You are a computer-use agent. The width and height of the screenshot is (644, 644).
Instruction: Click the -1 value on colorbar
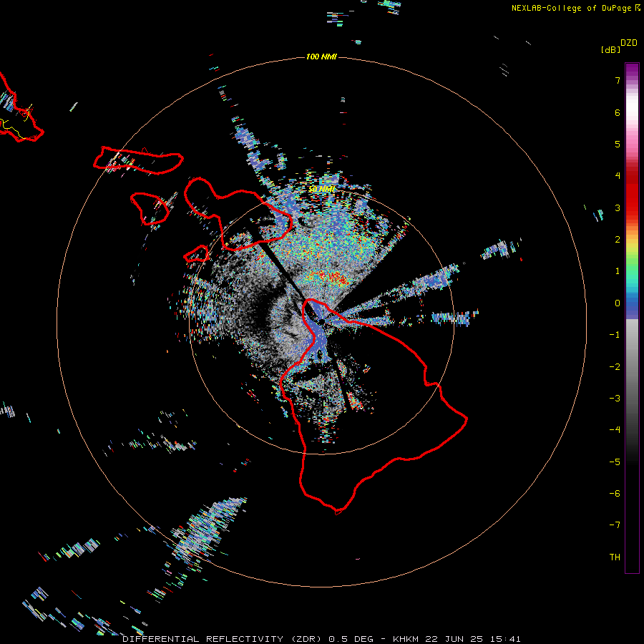pos(615,335)
